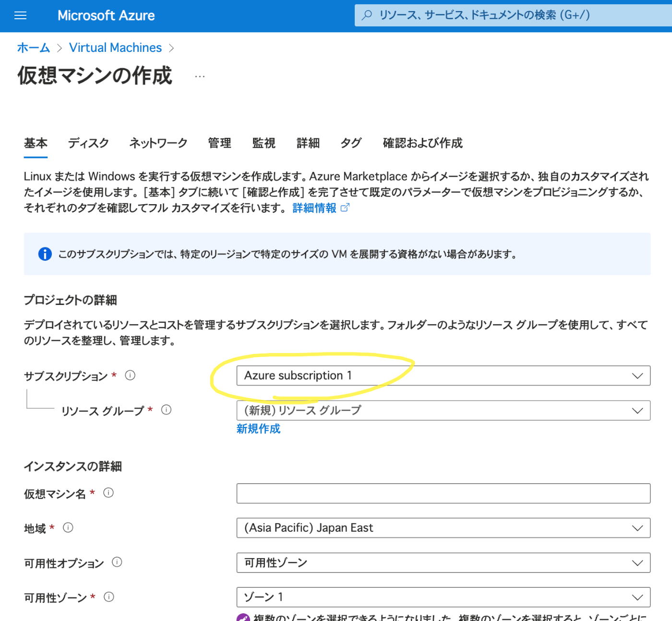Click the external link icon after 詳細情報

(x=345, y=207)
